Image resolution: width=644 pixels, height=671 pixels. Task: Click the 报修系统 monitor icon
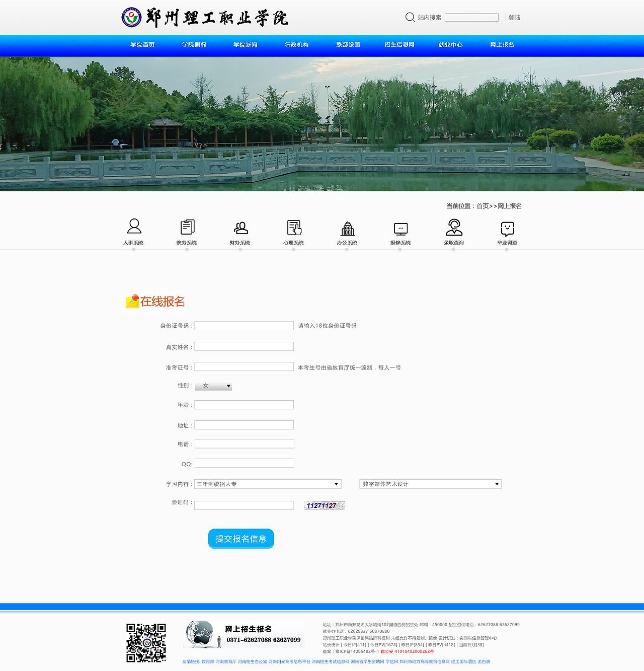pos(400,228)
